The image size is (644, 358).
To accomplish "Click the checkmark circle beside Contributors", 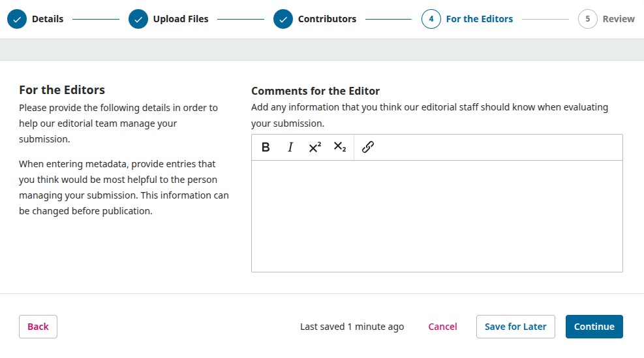I will pos(283,19).
